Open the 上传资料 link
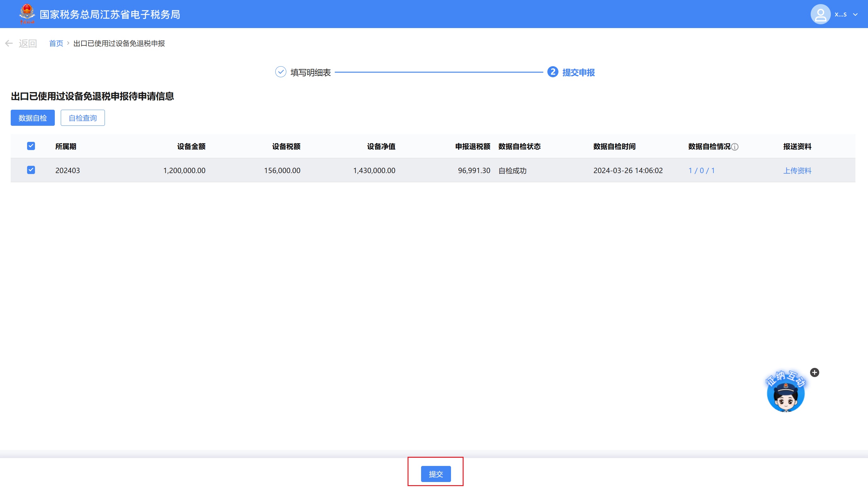This screenshot has width=868, height=488. (x=797, y=170)
